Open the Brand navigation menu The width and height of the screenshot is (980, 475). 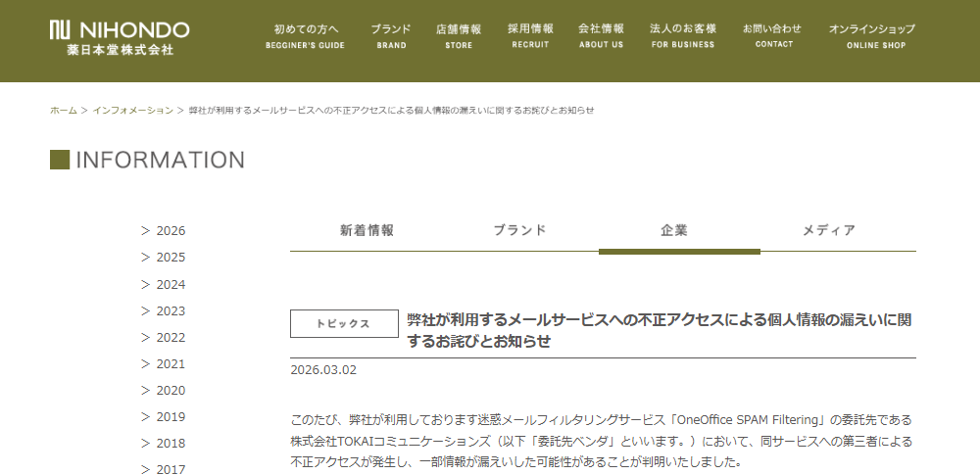point(391,36)
